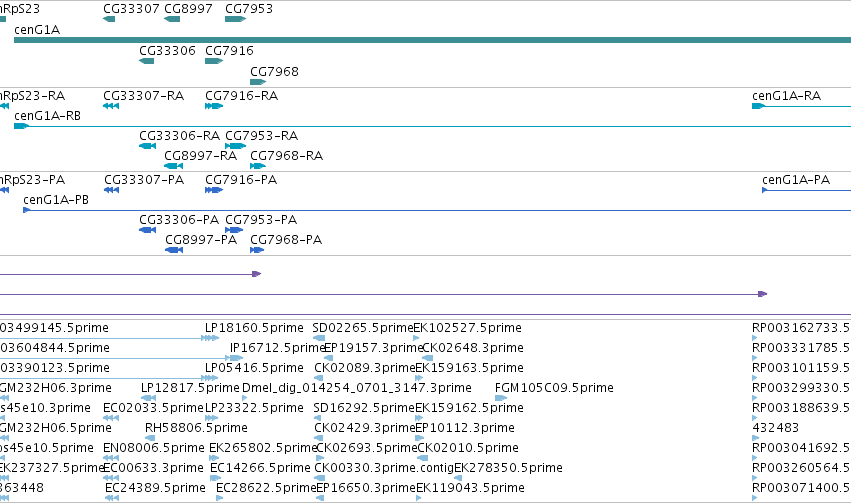Click the cenG1A gene bar
This screenshot has width=851, height=503.
(x=433, y=40)
